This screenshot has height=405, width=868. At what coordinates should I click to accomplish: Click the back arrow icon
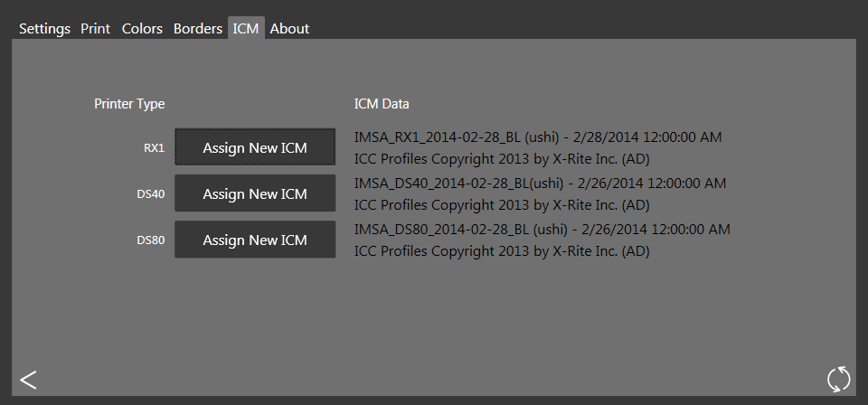pos(28,380)
